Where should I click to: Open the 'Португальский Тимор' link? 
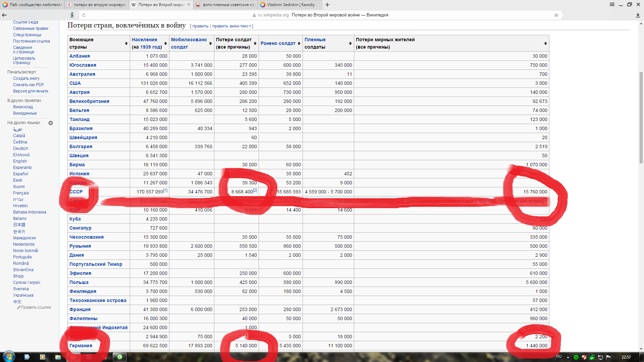click(x=96, y=264)
